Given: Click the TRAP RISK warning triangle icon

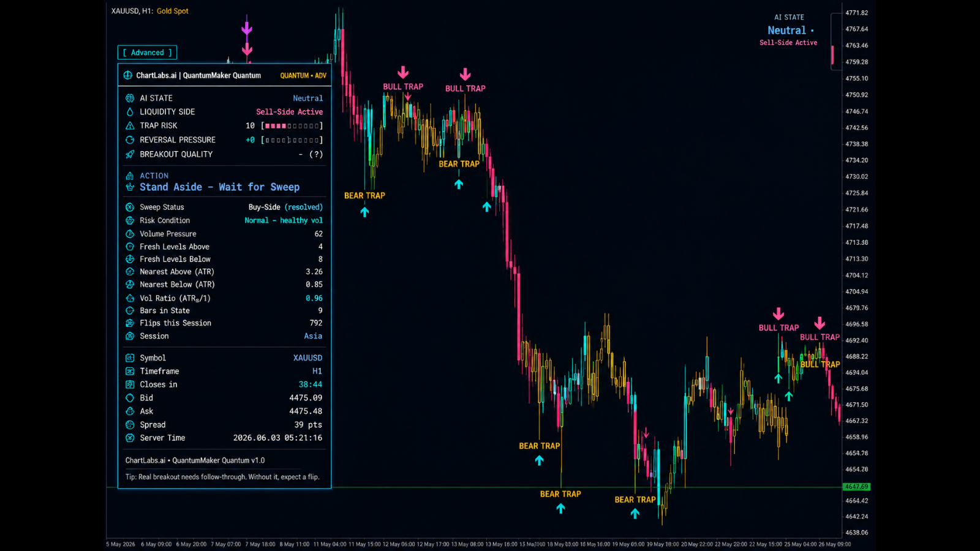Looking at the screenshot, I should (x=130, y=126).
